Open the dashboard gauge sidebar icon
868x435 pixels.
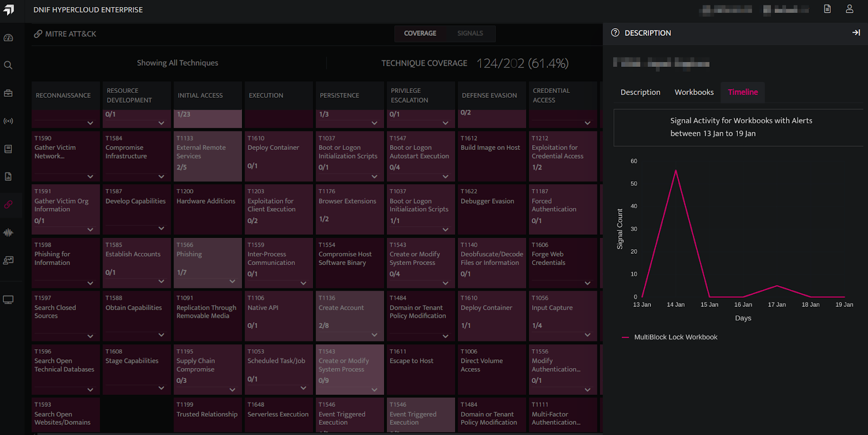(x=8, y=38)
